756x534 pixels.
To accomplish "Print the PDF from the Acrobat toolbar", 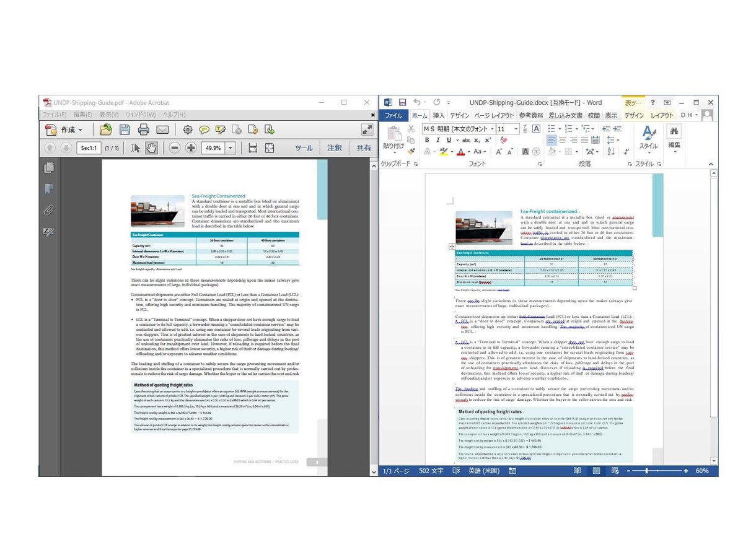I will 143,129.
